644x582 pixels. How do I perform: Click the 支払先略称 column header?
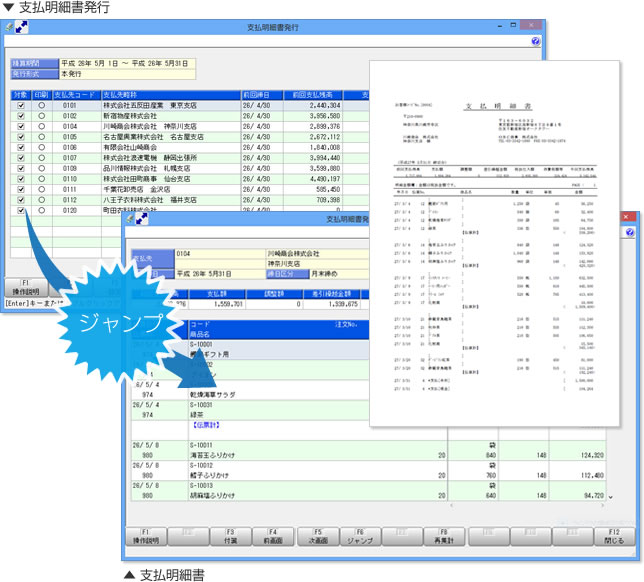click(x=171, y=95)
